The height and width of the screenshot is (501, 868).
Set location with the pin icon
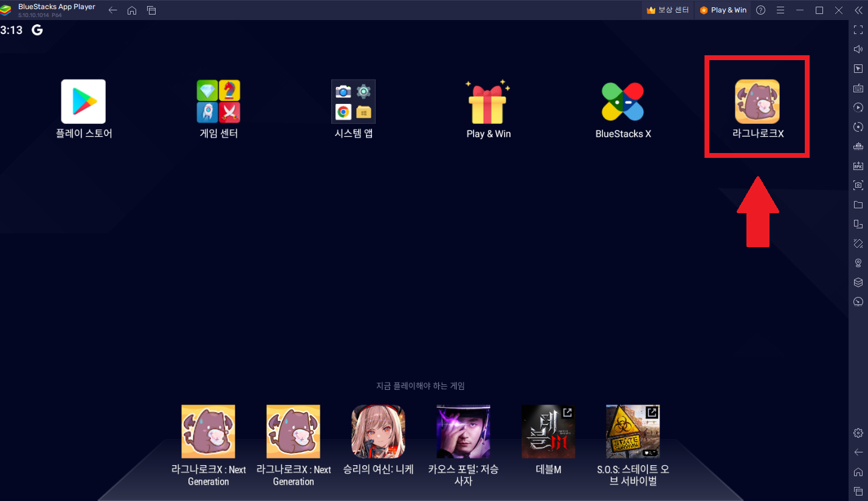858,262
